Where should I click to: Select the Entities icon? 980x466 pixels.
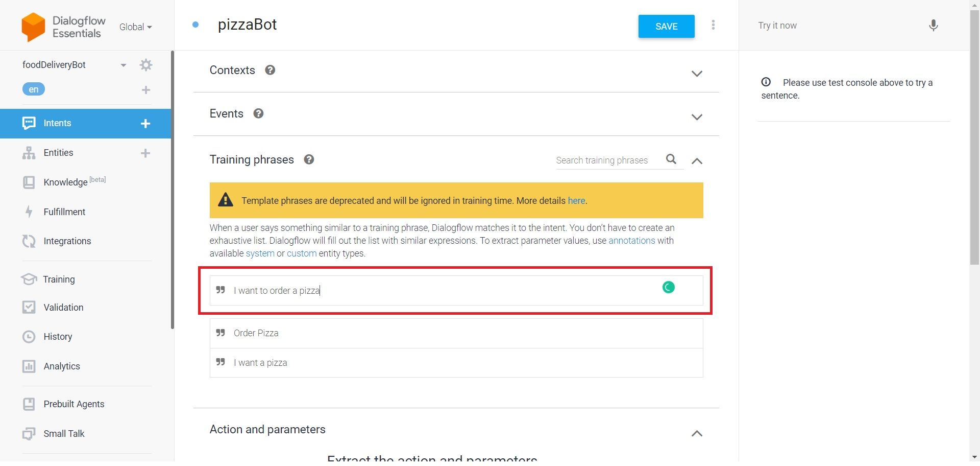point(29,152)
